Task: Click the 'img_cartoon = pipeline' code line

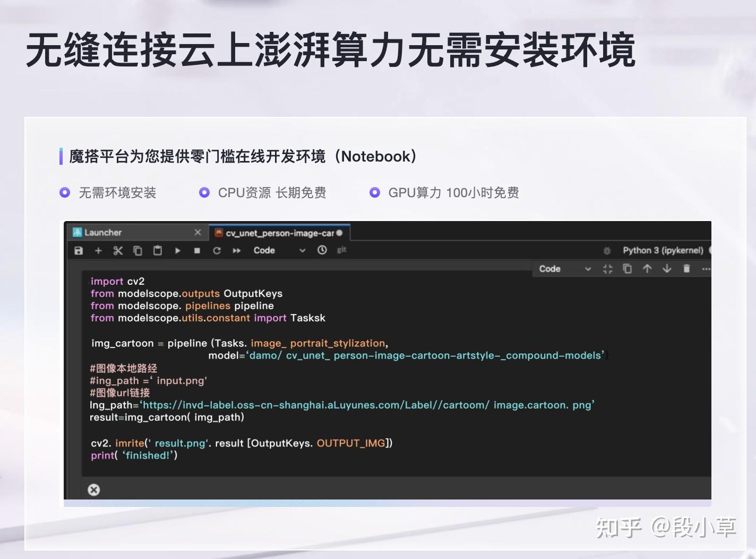Action: [239, 343]
